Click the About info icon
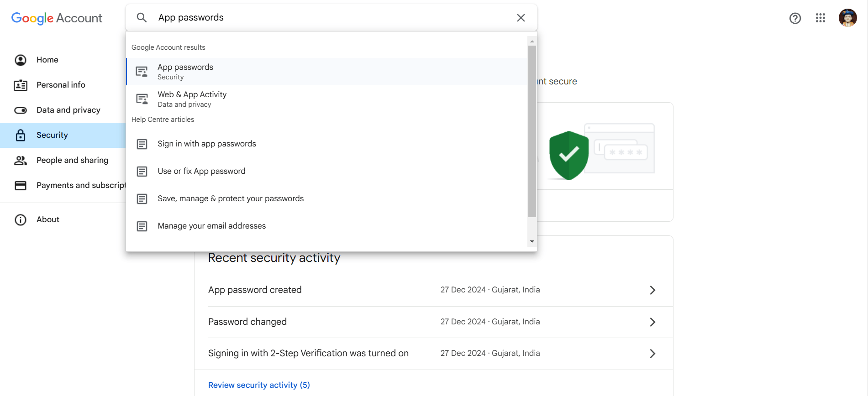 (x=21, y=219)
